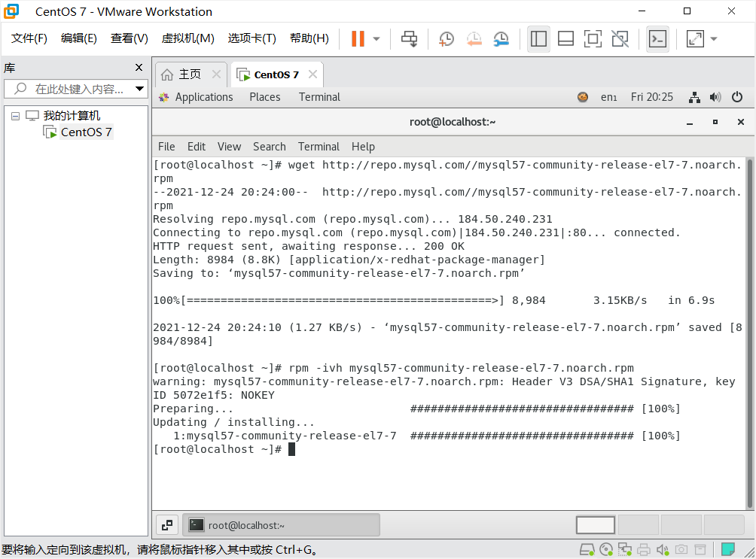The image size is (756, 559).
Task: Collapse the 我的计算机 tree node
Action: tap(15, 116)
